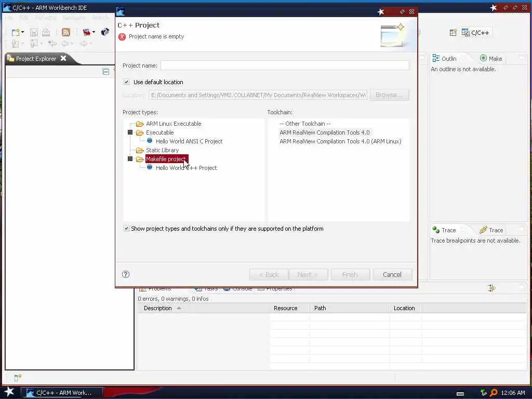Close the Project Explorer view tab

click(63, 58)
